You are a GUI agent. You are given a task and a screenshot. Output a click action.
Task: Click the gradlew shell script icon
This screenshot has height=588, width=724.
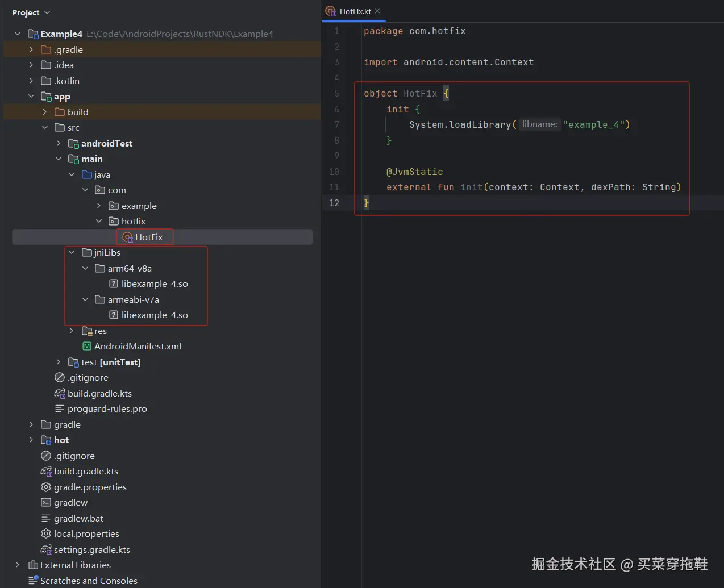[x=46, y=502]
